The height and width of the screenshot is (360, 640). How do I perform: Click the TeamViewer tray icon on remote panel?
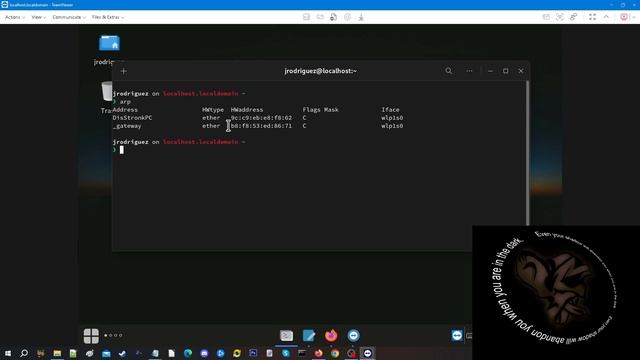coord(457,336)
